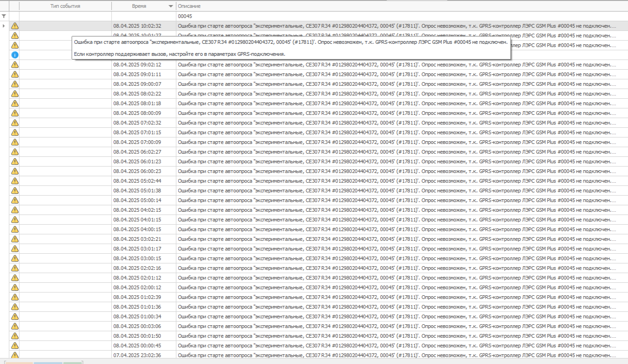Click warning icon of the 08.04.2025 08:02:22 row
628x364 pixels.
tap(14, 94)
